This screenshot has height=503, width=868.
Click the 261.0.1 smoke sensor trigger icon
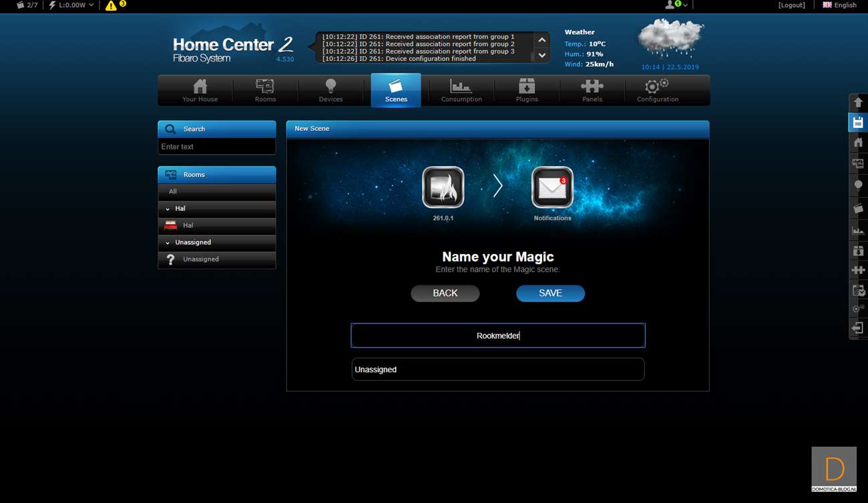pos(443,187)
